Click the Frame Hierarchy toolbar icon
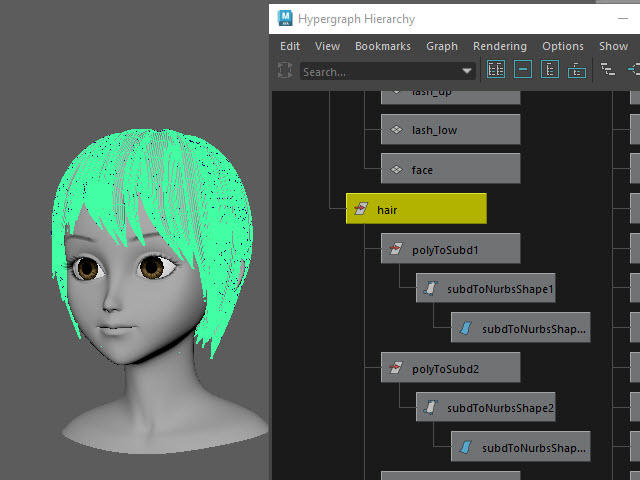This screenshot has width=640, height=480. 550,70
